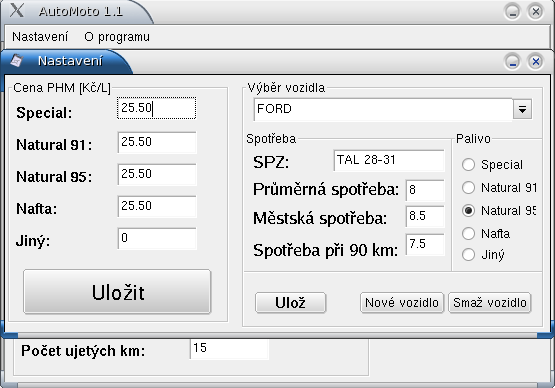The width and height of the screenshot is (555, 388).
Task: Select the Special fuel radio button
Action: point(468,165)
